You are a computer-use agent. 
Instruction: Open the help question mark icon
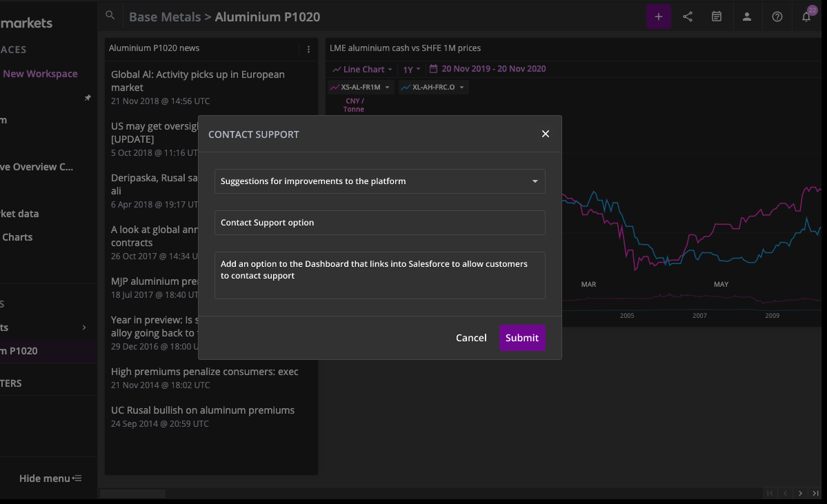(777, 17)
